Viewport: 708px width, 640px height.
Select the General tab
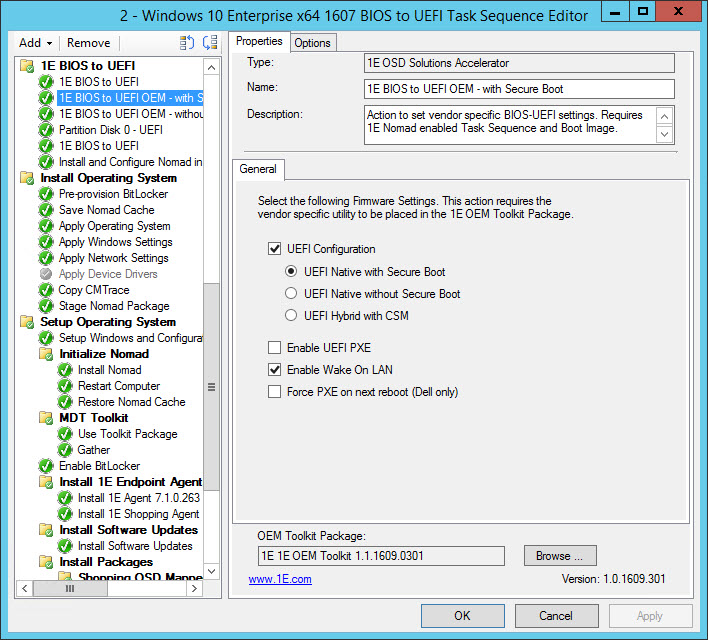pos(258,169)
